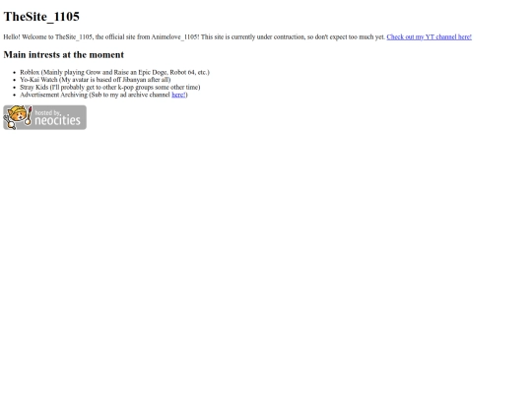
Task: Click the bullet point beside Yo-Kai Watch
Action: (14, 80)
